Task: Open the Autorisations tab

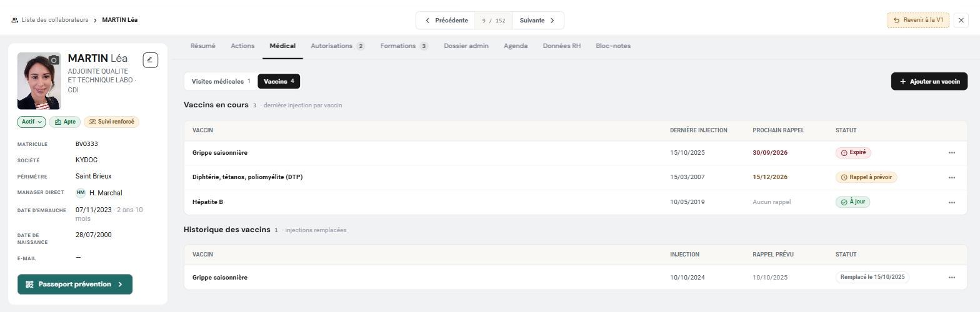Action: coord(337,46)
